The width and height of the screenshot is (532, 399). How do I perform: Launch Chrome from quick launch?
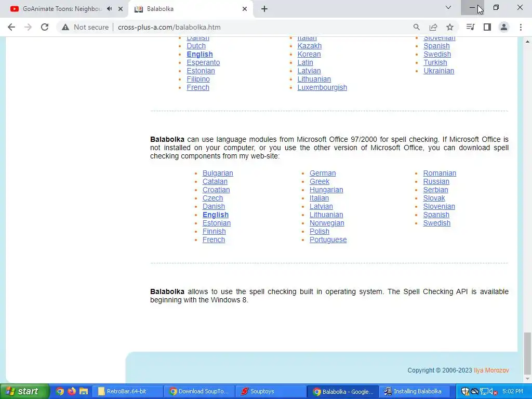tap(60, 392)
